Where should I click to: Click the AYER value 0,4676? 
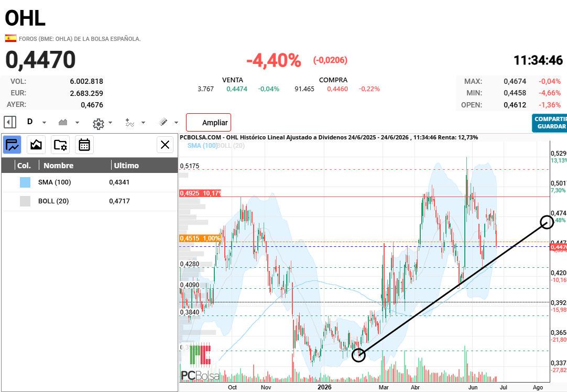(92, 105)
